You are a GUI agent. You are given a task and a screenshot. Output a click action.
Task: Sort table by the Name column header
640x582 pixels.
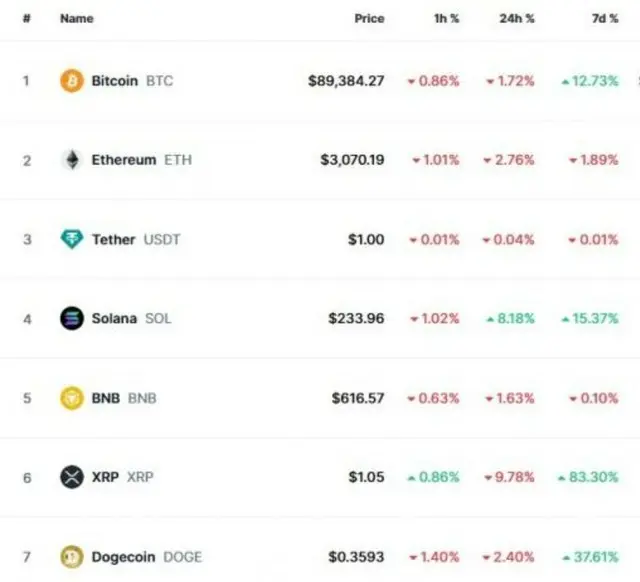click(x=77, y=19)
